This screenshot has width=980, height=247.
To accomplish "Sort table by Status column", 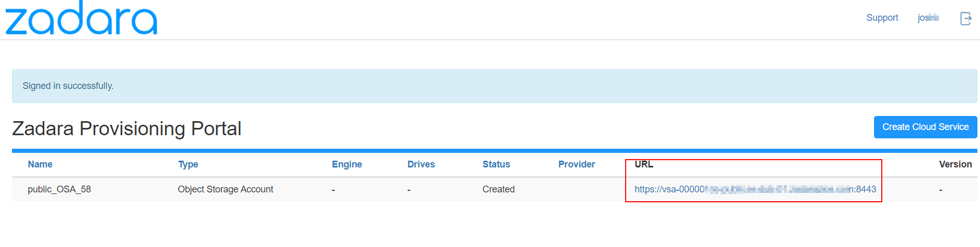I will 496,164.
